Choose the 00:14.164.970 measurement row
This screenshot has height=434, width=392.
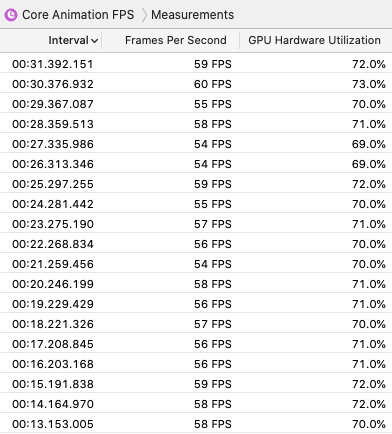tap(196, 404)
